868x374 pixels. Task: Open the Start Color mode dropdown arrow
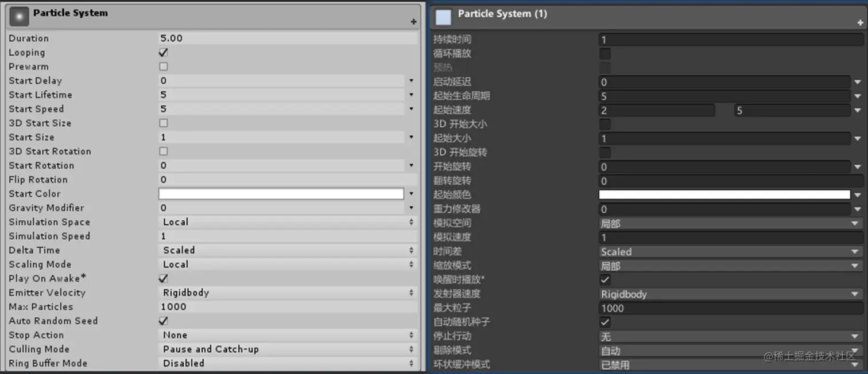412,194
